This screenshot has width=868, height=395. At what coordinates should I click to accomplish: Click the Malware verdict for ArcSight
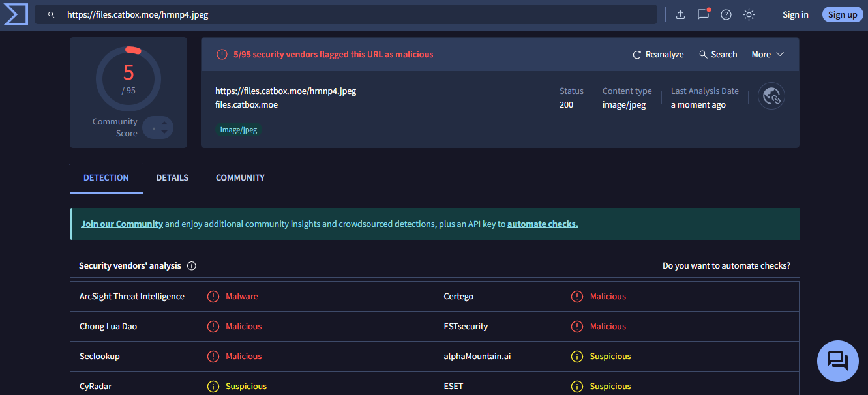pos(242,297)
